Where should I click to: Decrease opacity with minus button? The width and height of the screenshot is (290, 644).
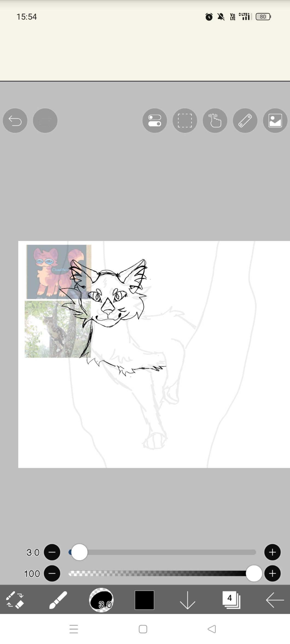point(52,573)
